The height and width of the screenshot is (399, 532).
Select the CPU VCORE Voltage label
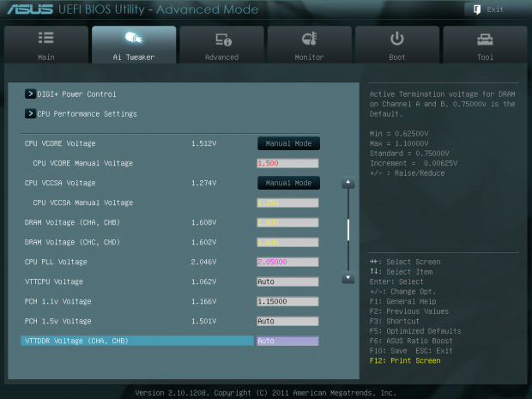(x=60, y=143)
